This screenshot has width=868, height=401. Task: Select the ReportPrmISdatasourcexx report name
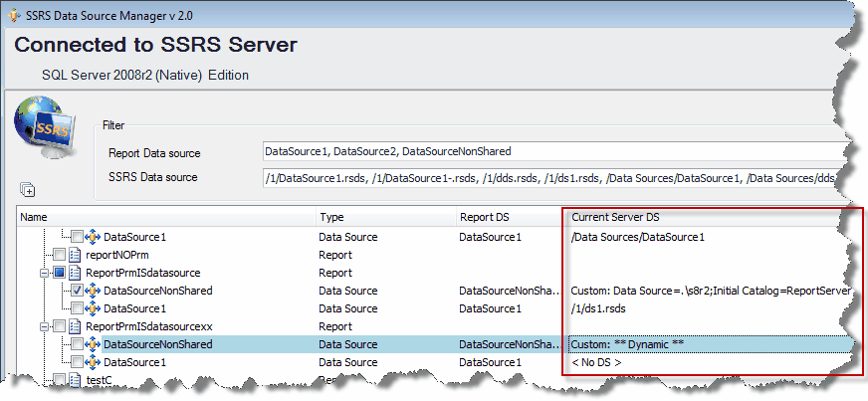[149, 326]
